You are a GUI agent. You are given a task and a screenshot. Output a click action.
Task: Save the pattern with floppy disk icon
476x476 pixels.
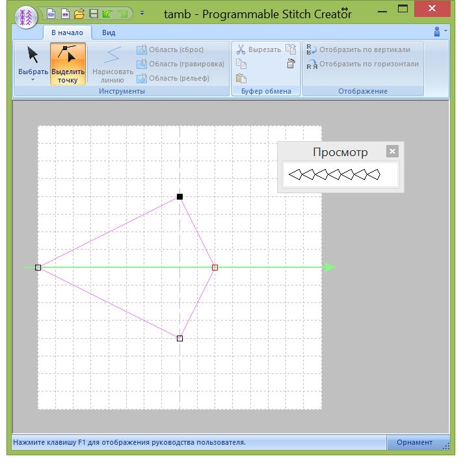pyautogui.click(x=94, y=14)
